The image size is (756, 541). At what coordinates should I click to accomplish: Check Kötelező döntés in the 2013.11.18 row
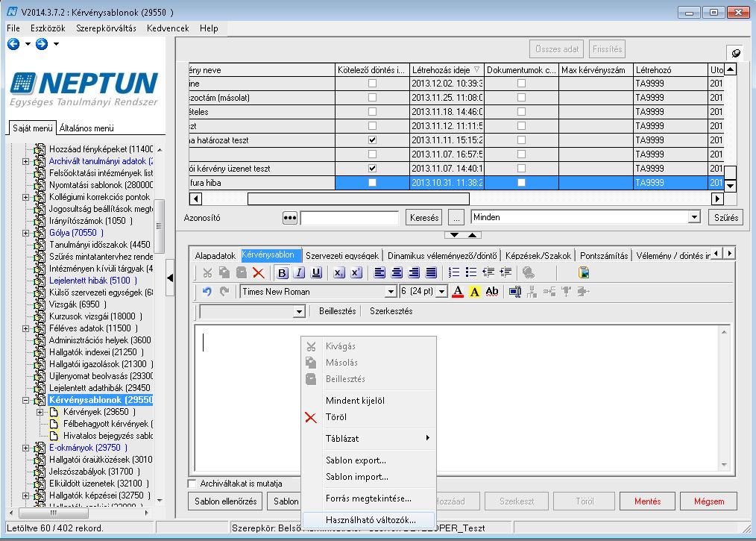(x=372, y=111)
